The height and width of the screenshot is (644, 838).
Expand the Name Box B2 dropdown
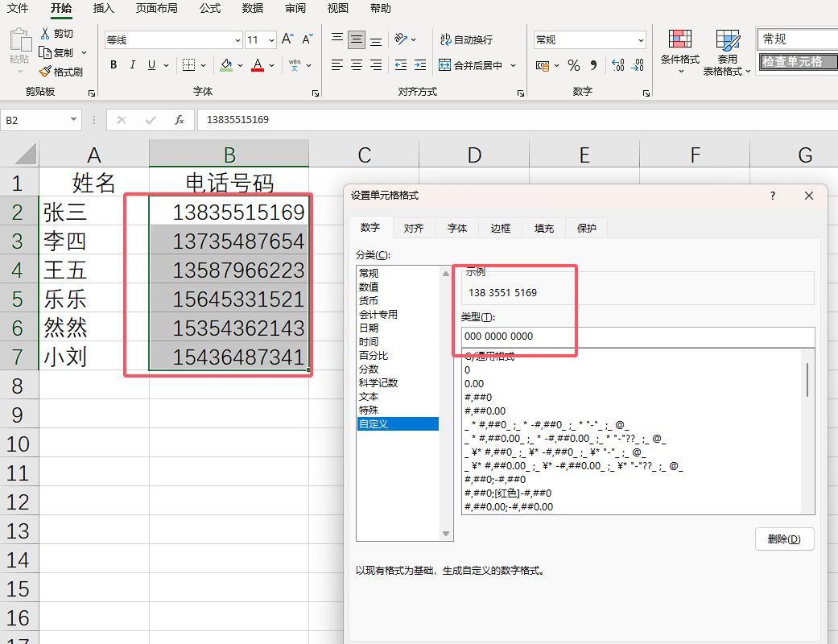[x=73, y=120]
